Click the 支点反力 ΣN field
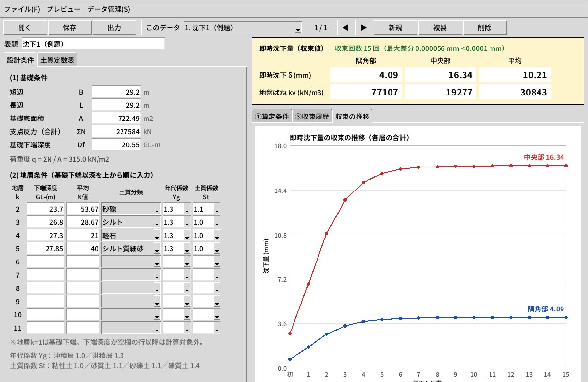 117,132
